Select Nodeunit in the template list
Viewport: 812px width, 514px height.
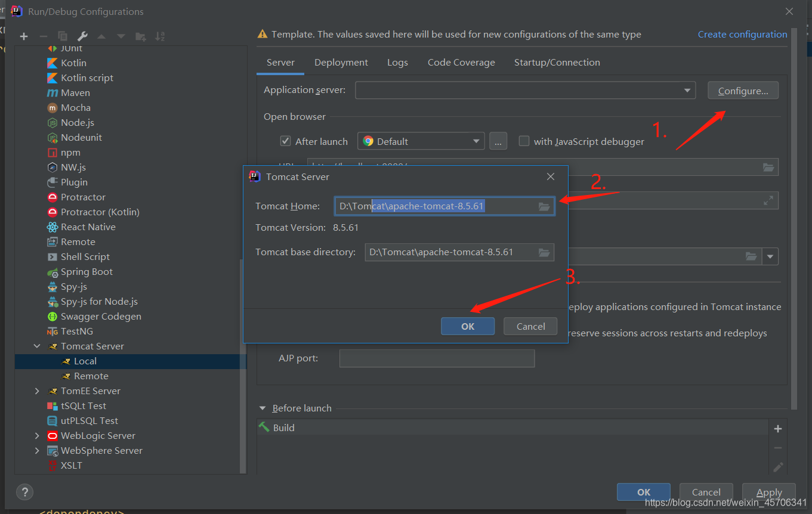tap(81, 137)
